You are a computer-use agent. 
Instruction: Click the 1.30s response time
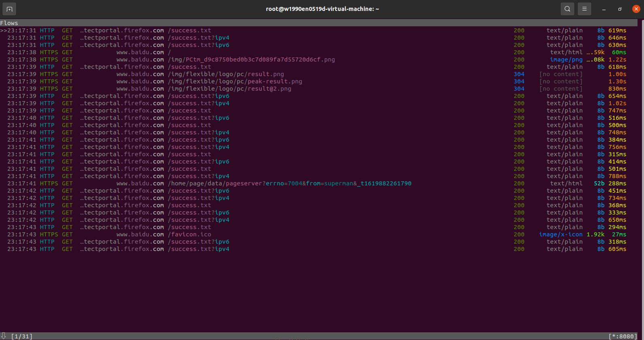(617, 81)
